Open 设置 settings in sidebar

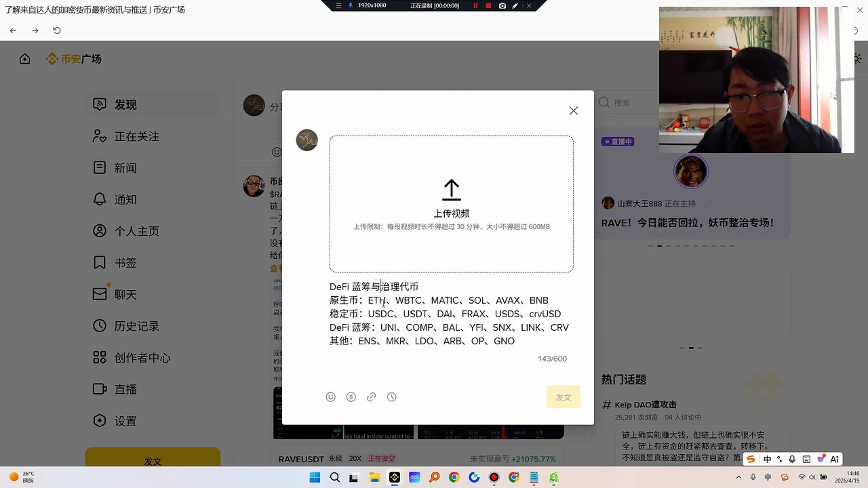[x=153, y=421]
